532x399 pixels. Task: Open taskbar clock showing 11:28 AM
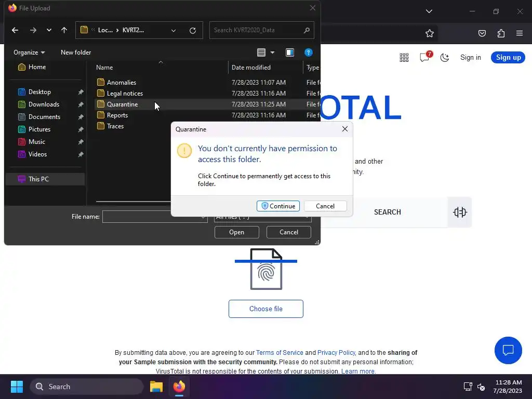(x=508, y=387)
